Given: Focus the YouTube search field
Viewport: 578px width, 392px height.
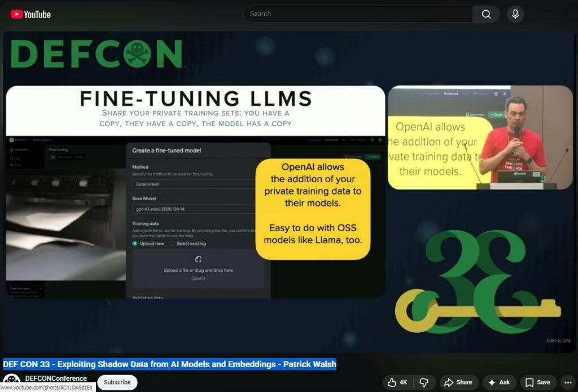Looking at the screenshot, I should tap(358, 14).
